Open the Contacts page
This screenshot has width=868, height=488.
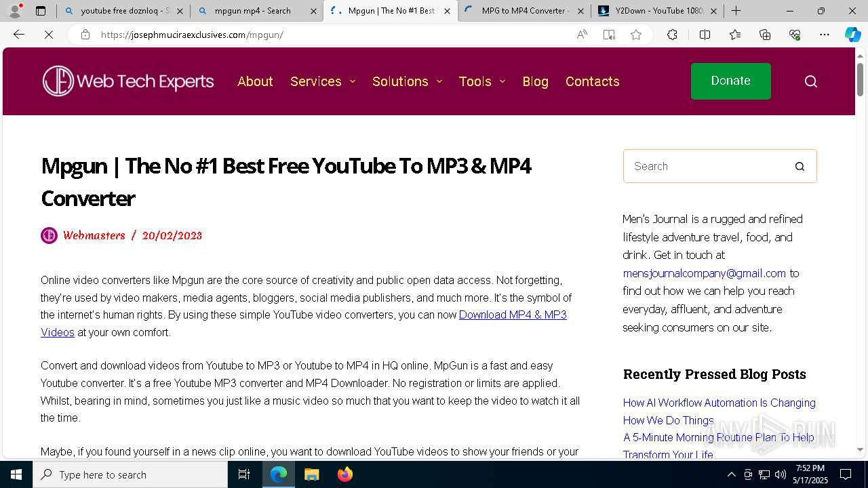[x=593, y=81]
